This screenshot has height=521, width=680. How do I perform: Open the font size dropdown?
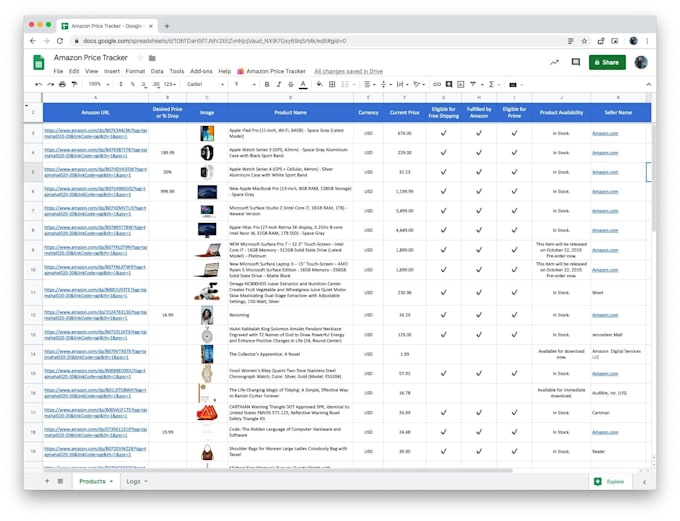click(245, 84)
